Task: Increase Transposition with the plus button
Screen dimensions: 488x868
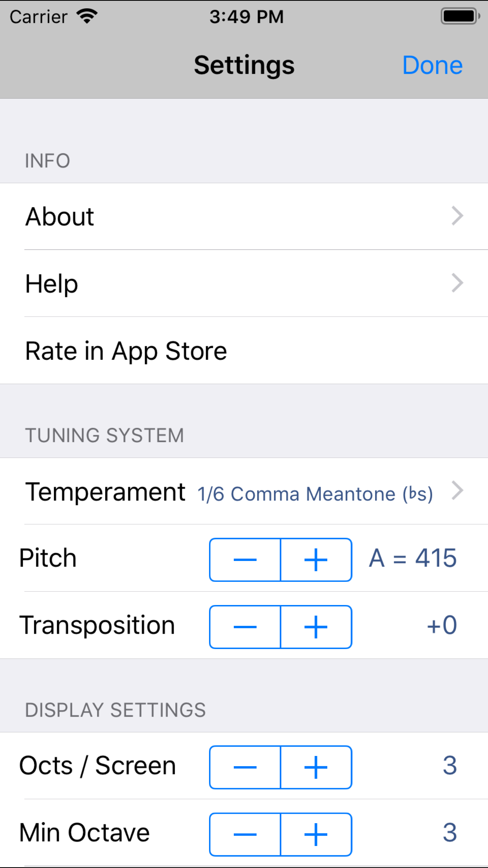Action: (316, 627)
